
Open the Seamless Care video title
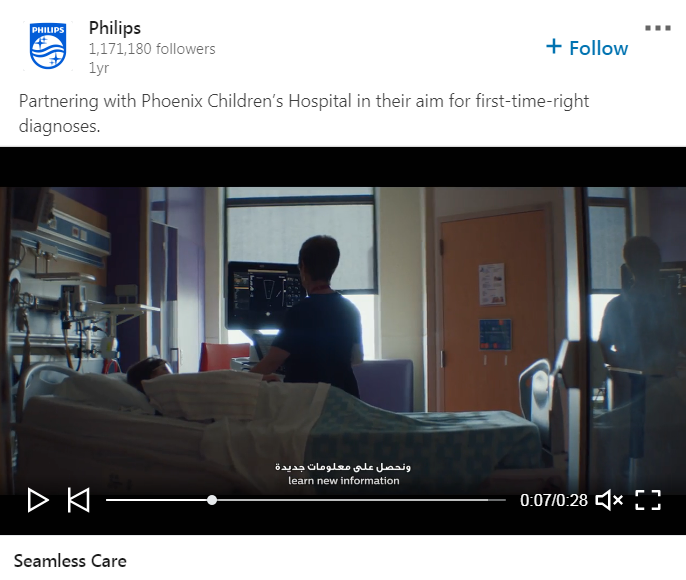[70, 561]
